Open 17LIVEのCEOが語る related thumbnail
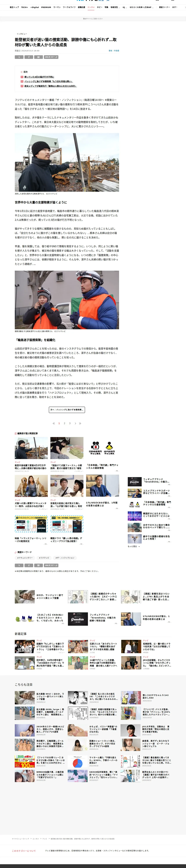The width and height of the screenshot is (186, 868). [102, 486]
